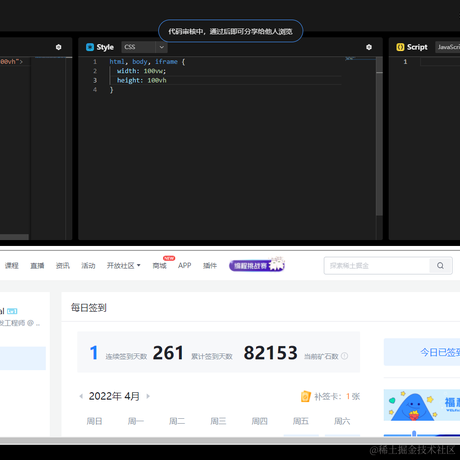Click the 补签卡: 1张 text

337,396
